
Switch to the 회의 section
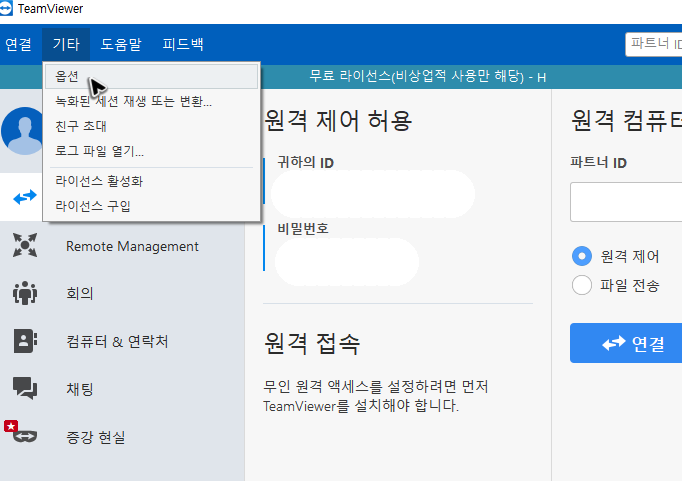click(x=80, y=294)
